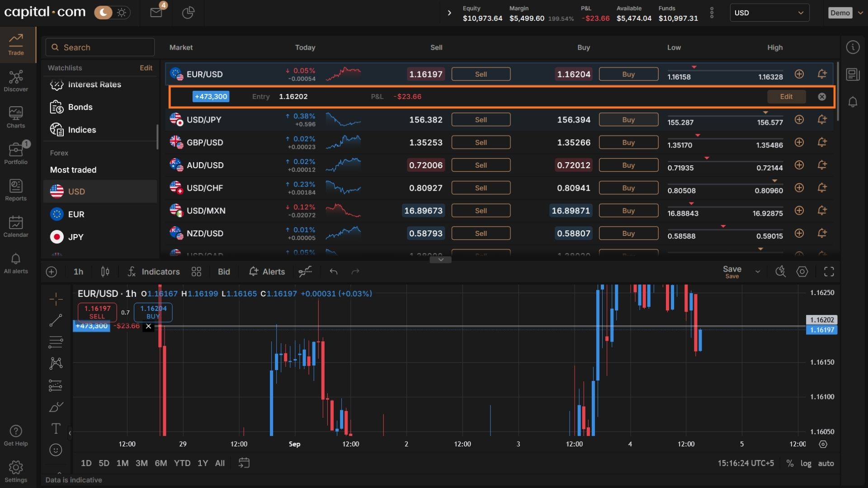This screenshot has height=488, width=868.
Task: Open Settings gear in sidebar
Action: 16,472
